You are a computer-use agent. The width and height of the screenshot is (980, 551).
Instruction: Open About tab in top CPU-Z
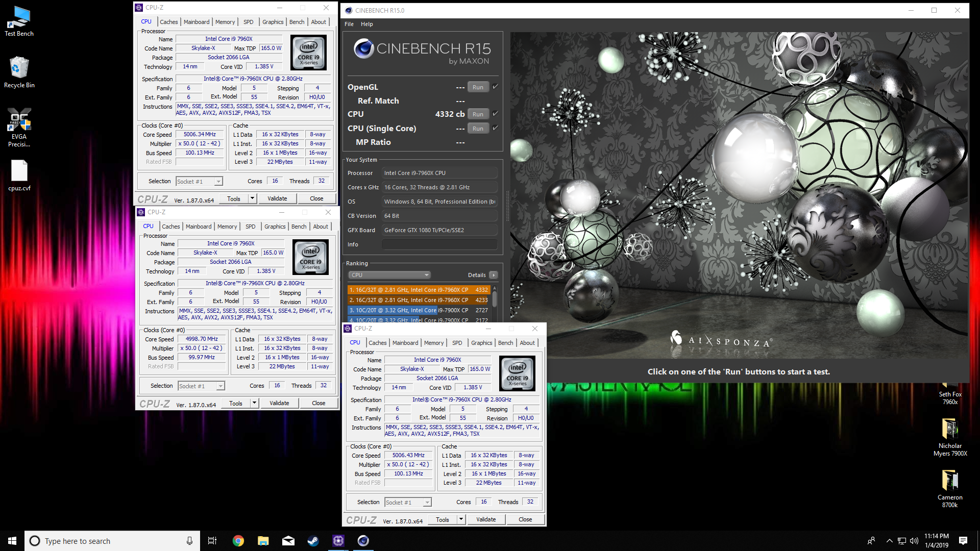coord(318,22)
